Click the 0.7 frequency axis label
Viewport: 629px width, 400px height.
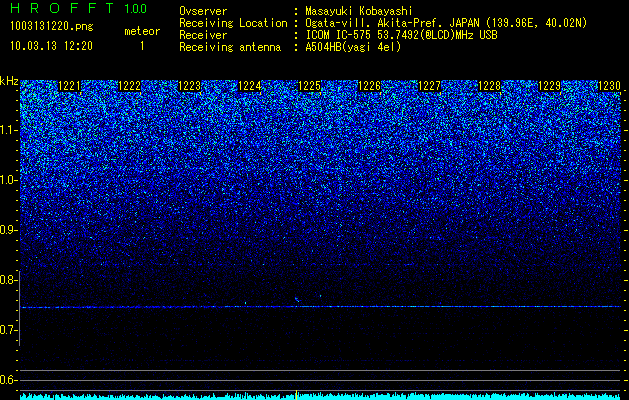(x=9, y=330)
